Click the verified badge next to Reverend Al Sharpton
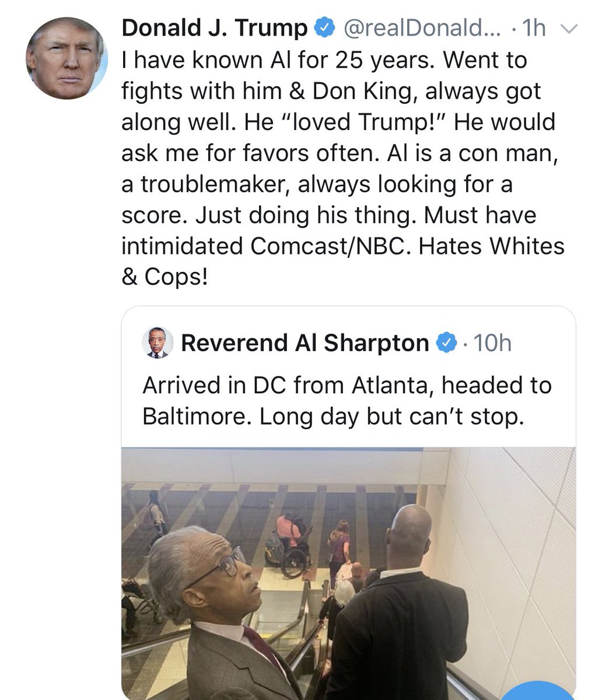This screenshot has height=700, width=602. (x=446, y=343)
